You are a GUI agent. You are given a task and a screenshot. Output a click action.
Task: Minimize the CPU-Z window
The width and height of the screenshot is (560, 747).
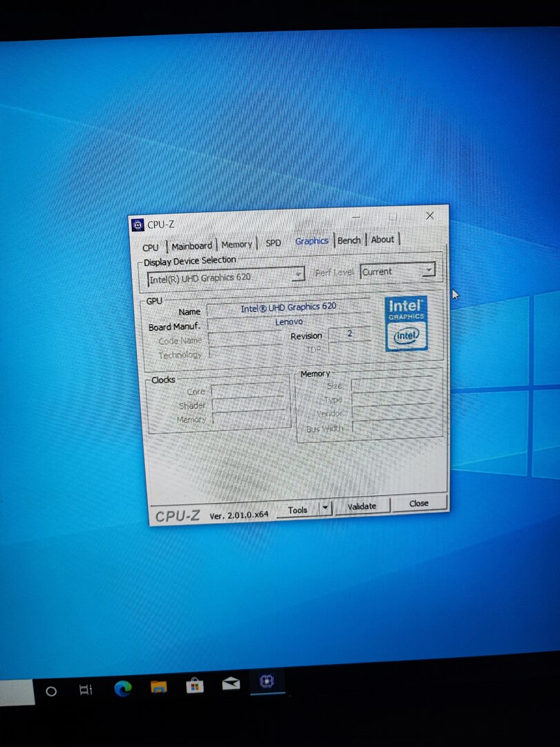tap(356, 217)
